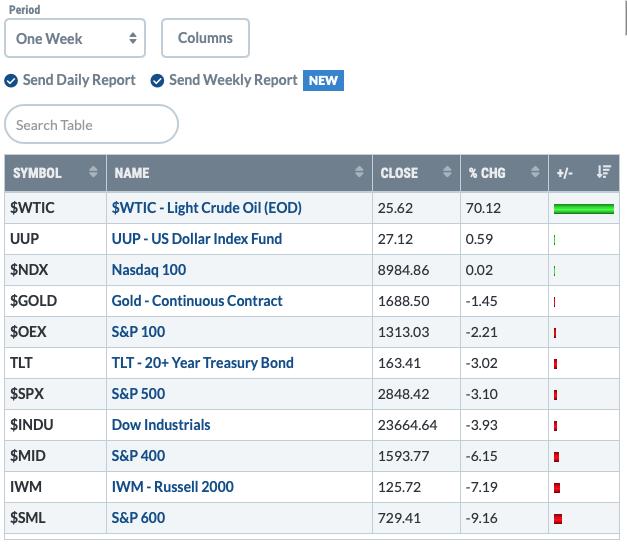The height and width of the screenshot is (545, 627).
Task: Open the S&P 100 link
Action: click(138, 332)
